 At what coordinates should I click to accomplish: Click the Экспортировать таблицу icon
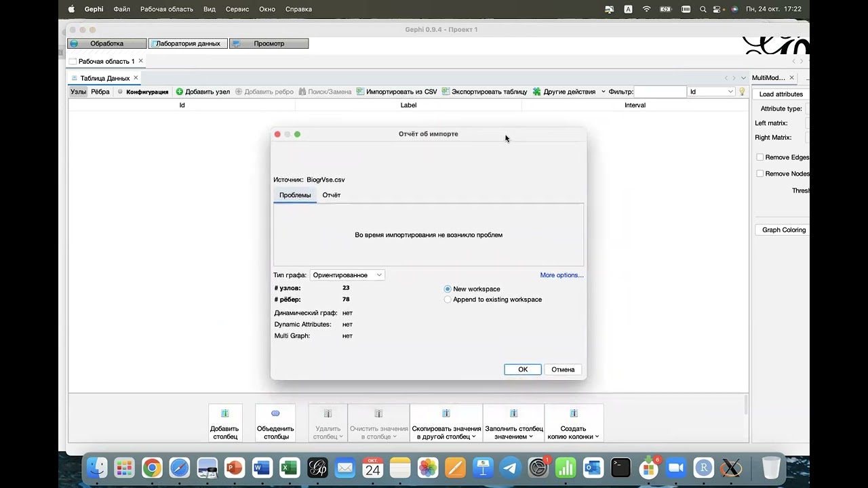tap(446, 91)
